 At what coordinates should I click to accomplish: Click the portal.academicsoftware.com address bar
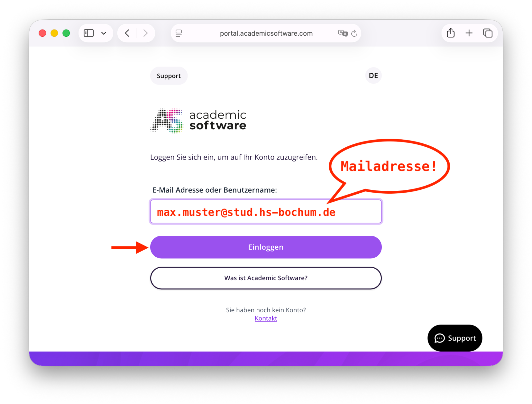point(266,33)
